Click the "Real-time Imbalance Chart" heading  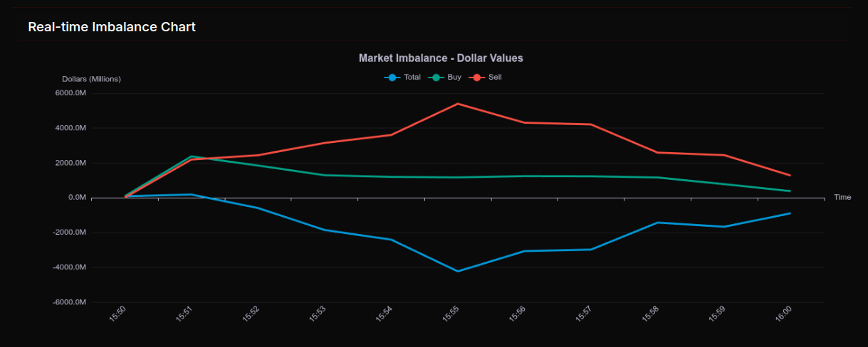[112, 27]
